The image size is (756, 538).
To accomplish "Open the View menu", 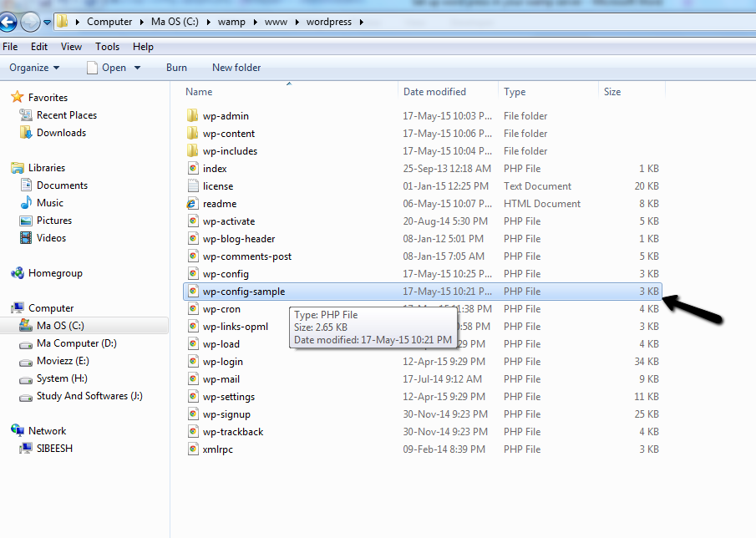I will pos(71,47).
